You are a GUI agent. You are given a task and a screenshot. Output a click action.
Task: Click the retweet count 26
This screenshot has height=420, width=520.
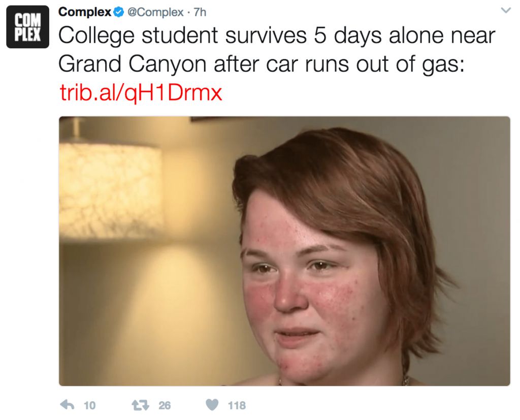(x=165, y=405)
